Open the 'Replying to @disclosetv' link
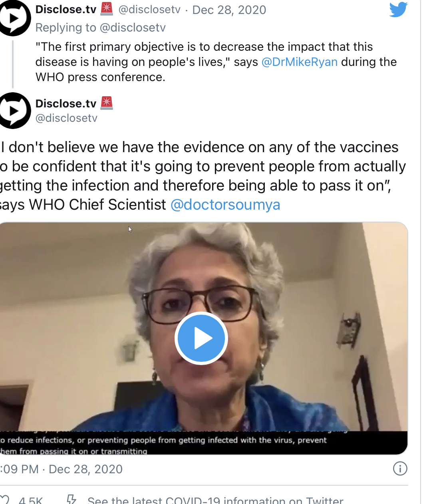 [100, 28]
